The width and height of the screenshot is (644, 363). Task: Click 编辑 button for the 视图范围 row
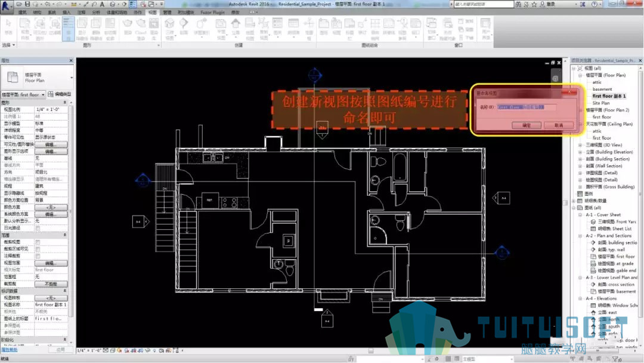pos(51,263)
